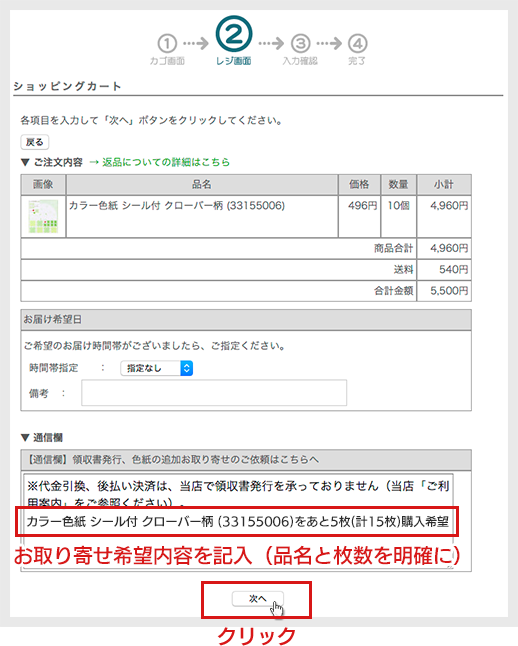The height and width of the screenshot is (646, 518).
Task: Click the textarea resize grip corner
Action: (450, 566)
